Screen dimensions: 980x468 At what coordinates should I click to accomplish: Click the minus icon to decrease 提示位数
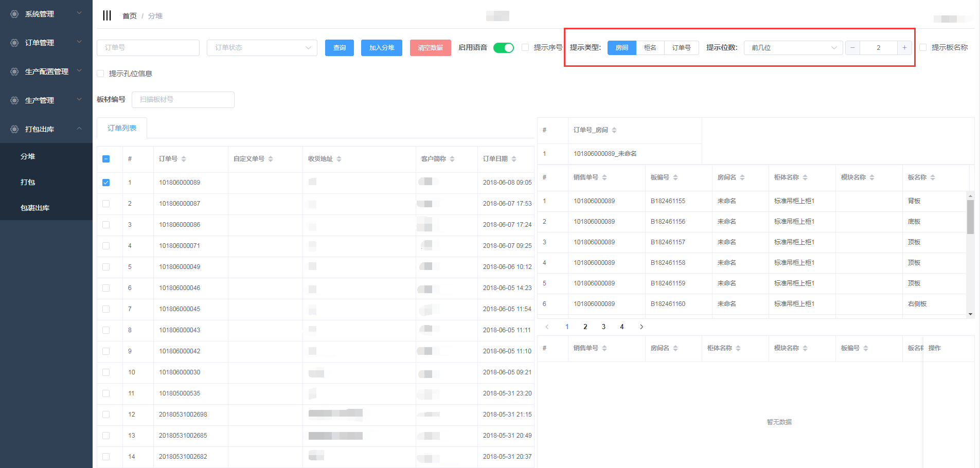(x=852, y=48)
